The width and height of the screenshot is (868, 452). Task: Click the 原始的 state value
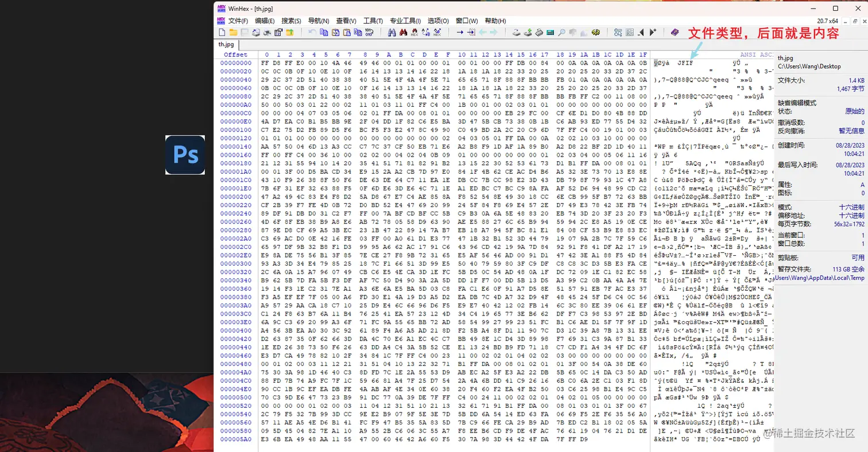[855, 111]
